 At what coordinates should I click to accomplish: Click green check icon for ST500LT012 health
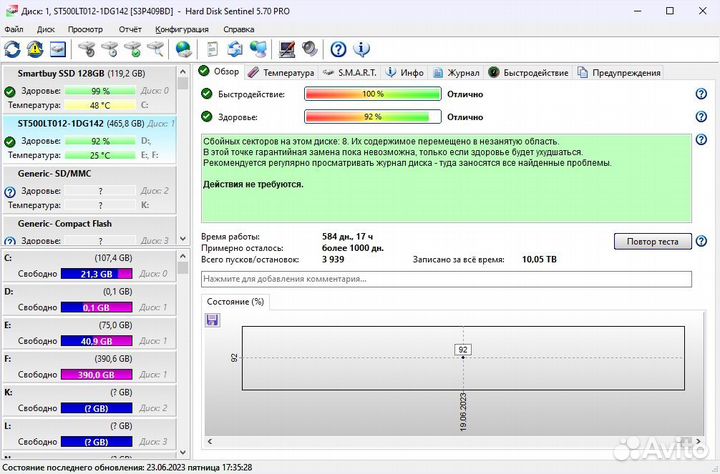10,141
